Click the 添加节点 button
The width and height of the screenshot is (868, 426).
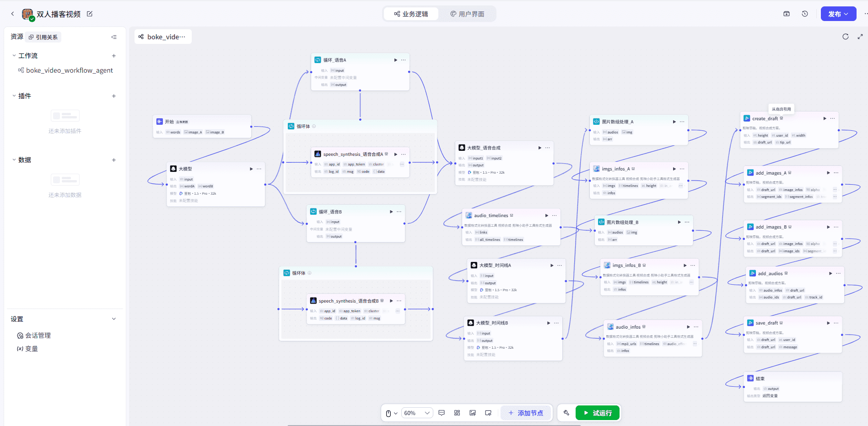pos(526,413)
